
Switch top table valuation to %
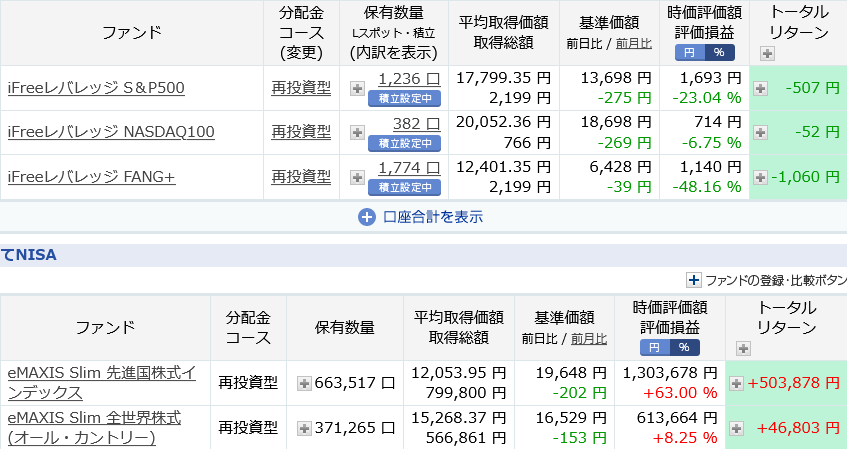click(720, 52)
